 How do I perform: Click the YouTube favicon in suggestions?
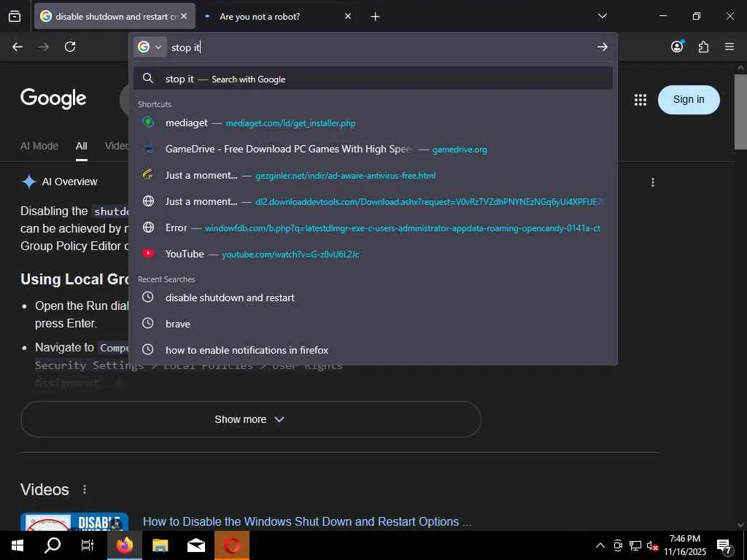click(x=148, y=253)
